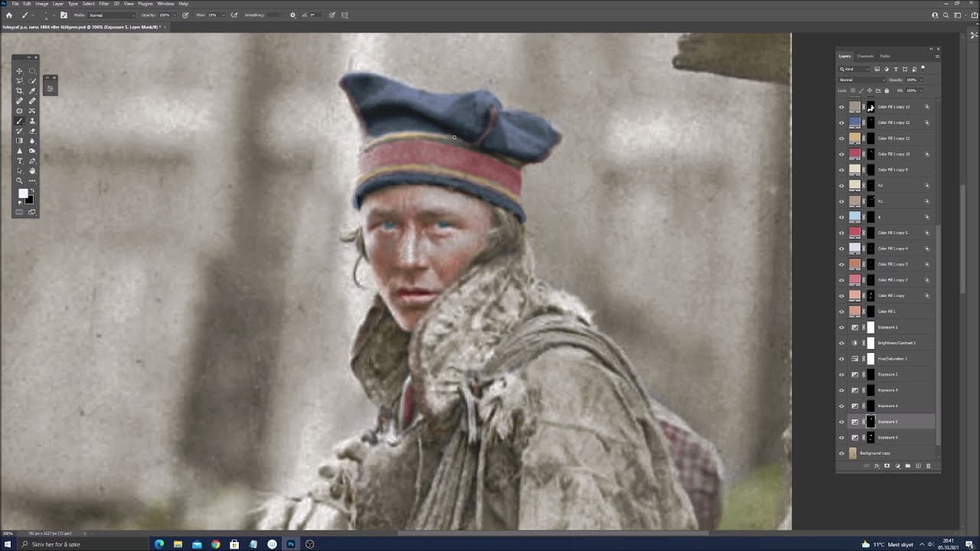
Task: Open the Image menu
Action: pos(41,4)
